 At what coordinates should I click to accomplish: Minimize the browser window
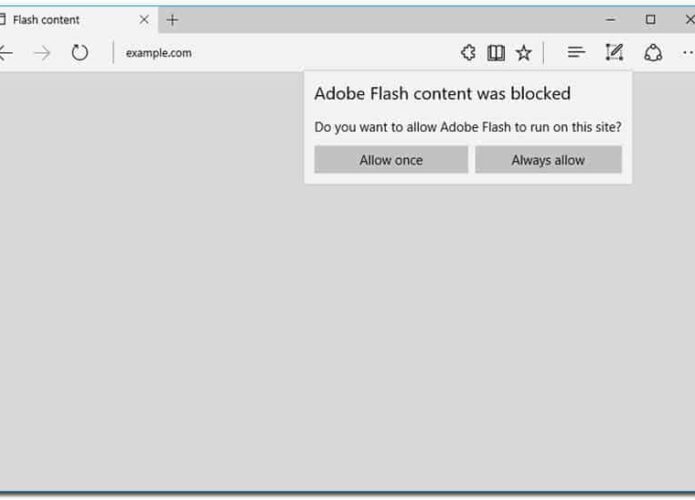(x=611, y=20)
